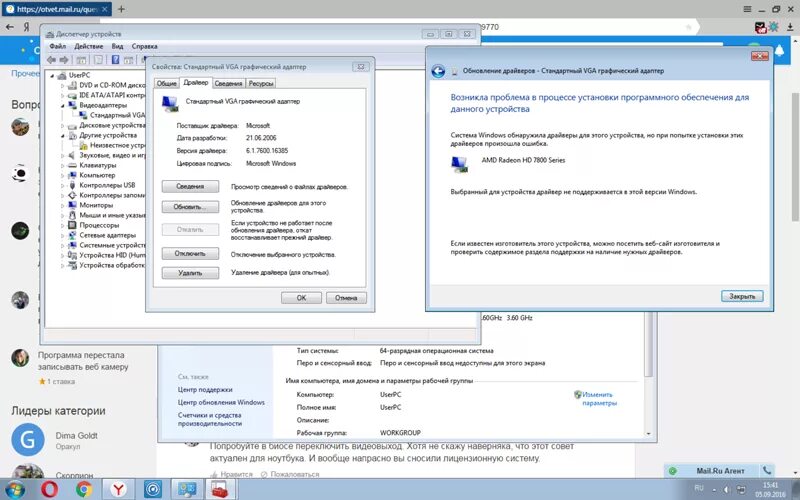Launch Google Chrome from the taskbar
This screenshot has width=800, height=500.
click(84, 489)
